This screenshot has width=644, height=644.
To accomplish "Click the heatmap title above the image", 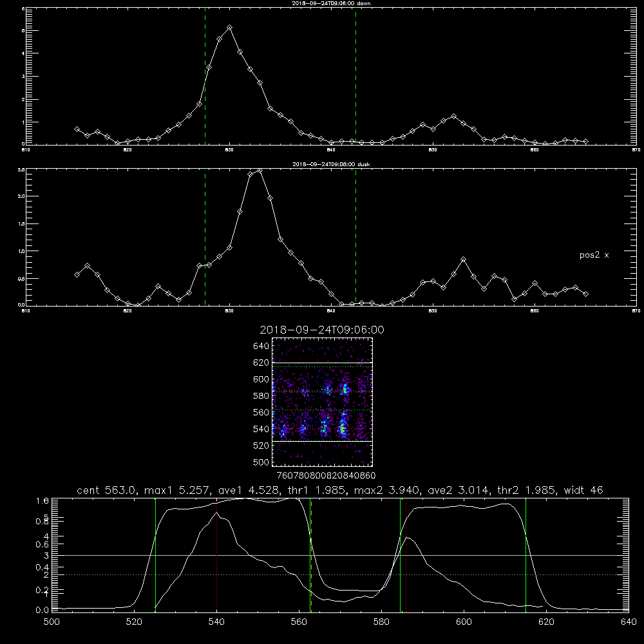I will [x=322, y=330].
